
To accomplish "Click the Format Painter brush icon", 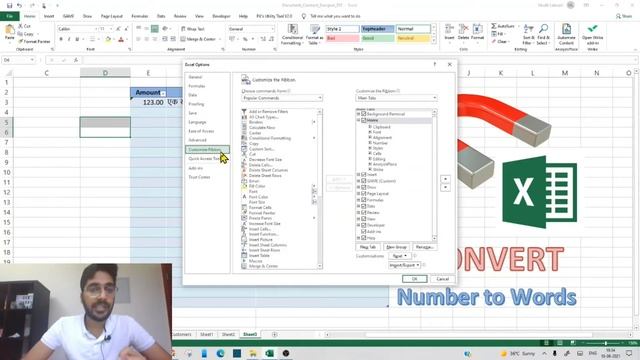I will coord(20,41).
